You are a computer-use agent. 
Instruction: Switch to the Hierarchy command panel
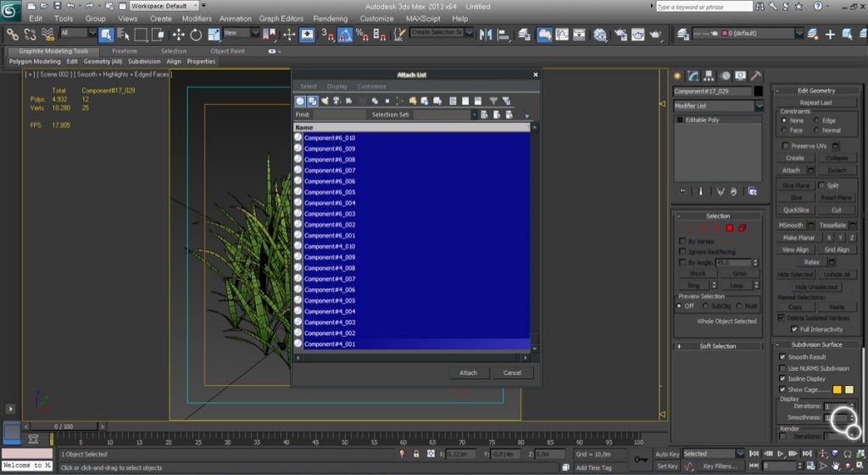tap(709, 75)
